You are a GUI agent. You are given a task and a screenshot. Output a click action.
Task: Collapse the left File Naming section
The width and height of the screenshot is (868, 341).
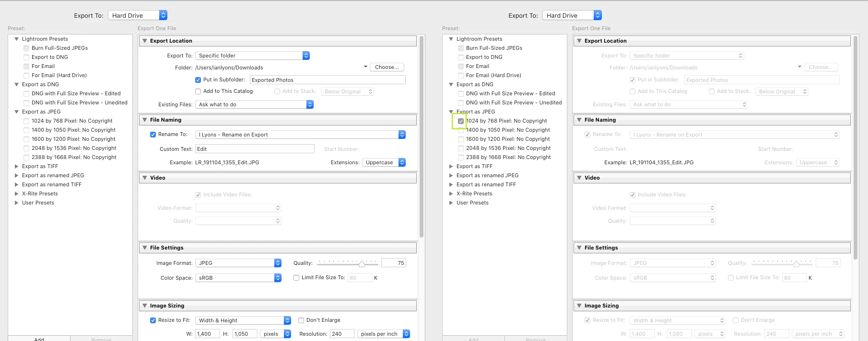tap(145, 120)
